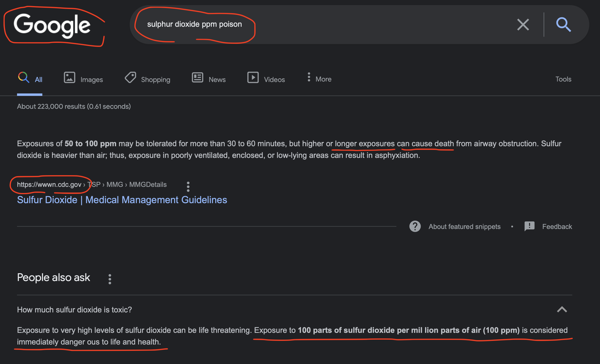Open three-dot menu beside CDC result
The width and height of the screenshot is (600, 364).
point(188,187)
